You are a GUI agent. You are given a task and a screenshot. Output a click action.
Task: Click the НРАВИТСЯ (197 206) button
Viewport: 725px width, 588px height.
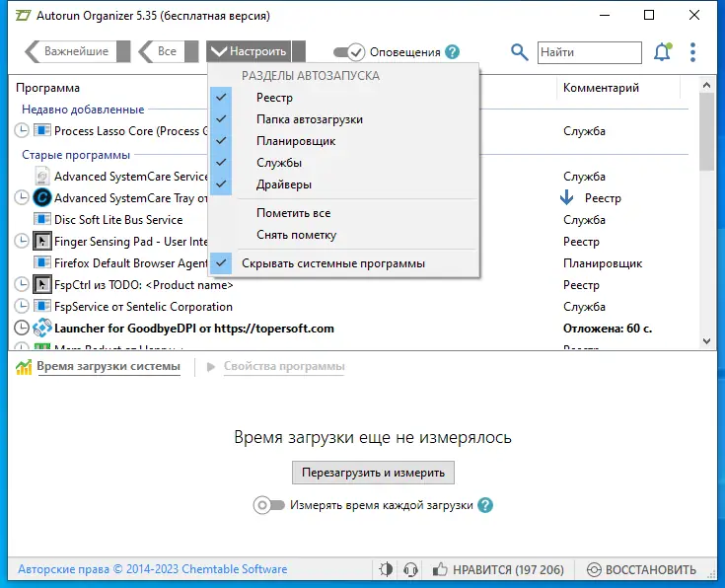(x=498, y=569)
